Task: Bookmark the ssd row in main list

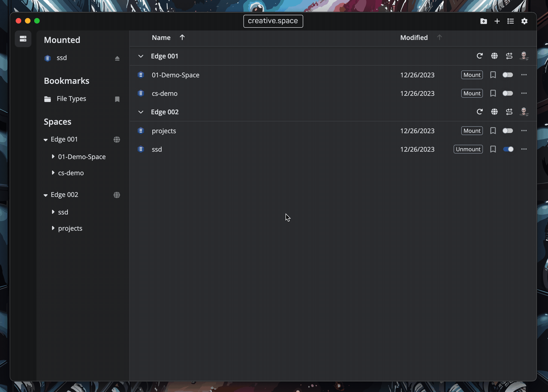Action: pyautogui.click(x=493, y=149)
